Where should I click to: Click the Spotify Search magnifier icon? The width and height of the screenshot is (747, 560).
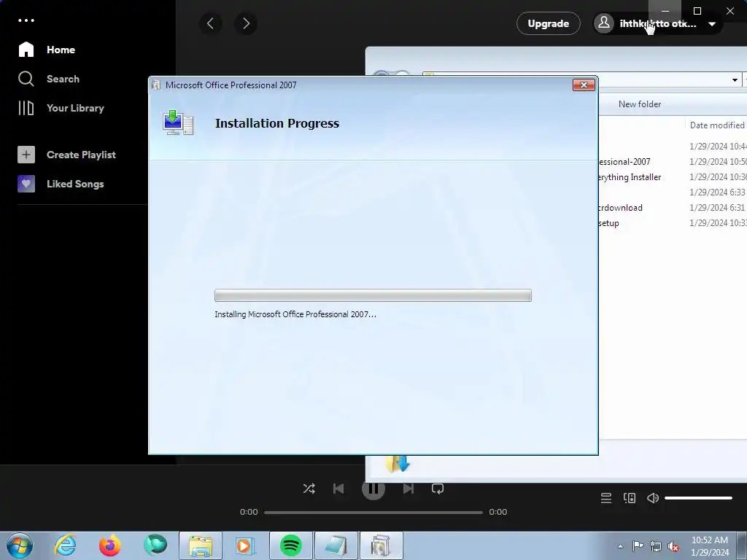click(26, 79)
